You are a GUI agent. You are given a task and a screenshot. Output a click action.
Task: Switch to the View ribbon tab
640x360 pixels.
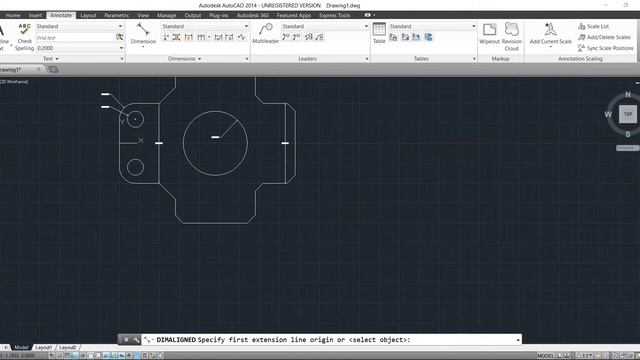pos(143,15)
